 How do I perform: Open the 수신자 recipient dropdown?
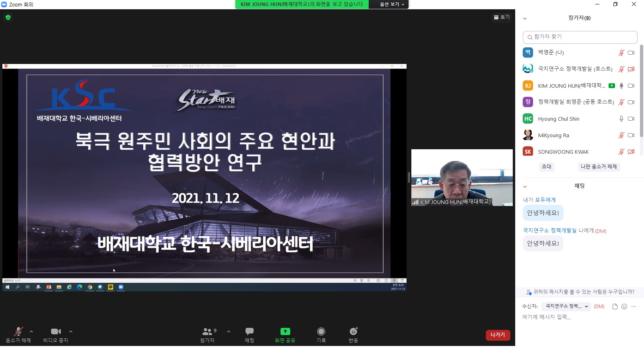point(566,307)
